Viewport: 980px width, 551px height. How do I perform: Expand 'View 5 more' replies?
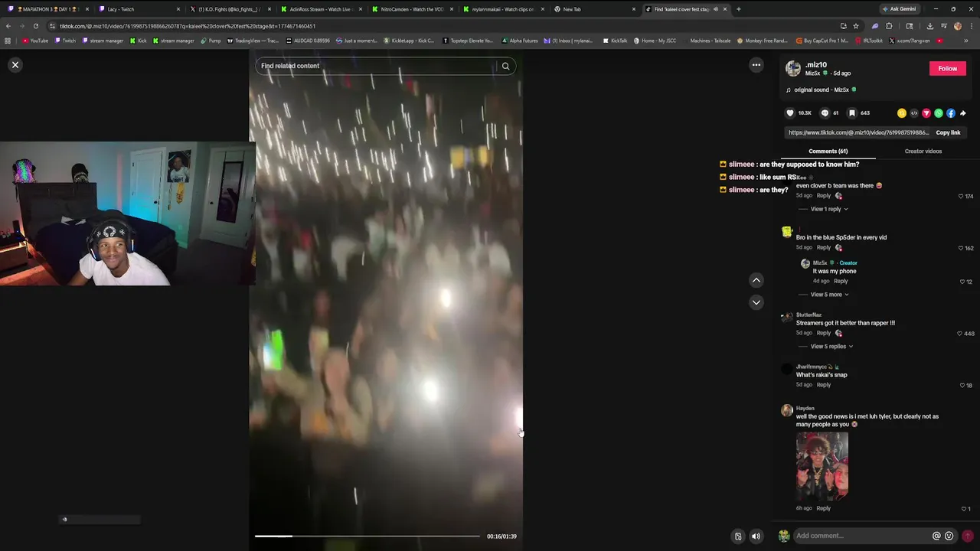830,295
